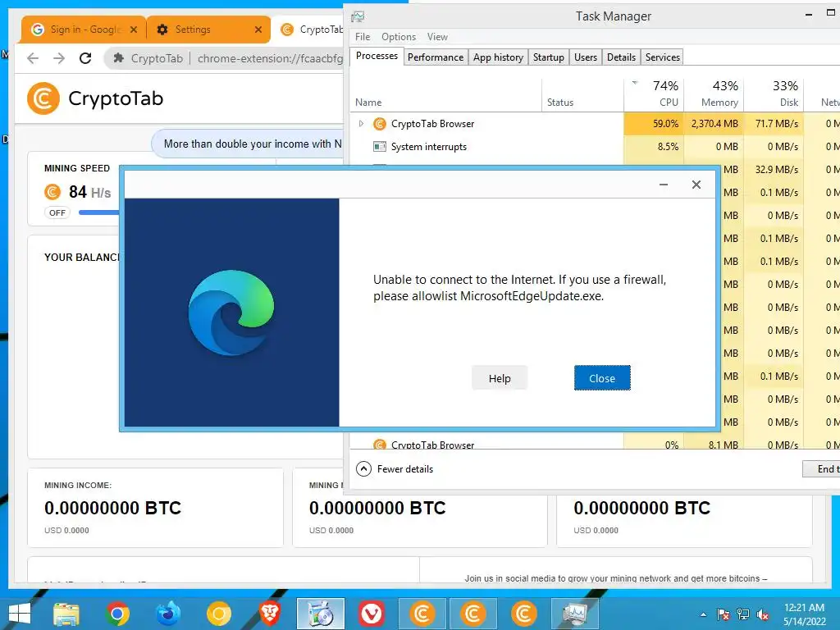Open the Task Manager File menu
Viewport: 840px width, 630px height.
(363, 37)
